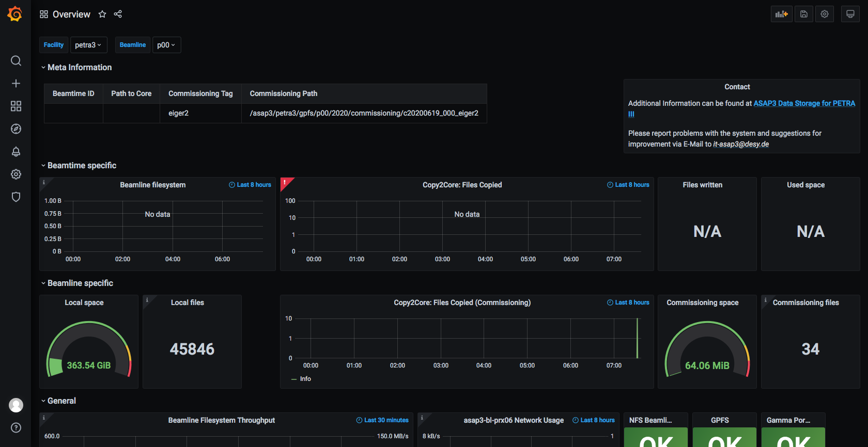Viewport: 868px width, 447px height.
Task: Open ASAP3 Data Storage for PETRA link
Action: (x=804, y=103)
